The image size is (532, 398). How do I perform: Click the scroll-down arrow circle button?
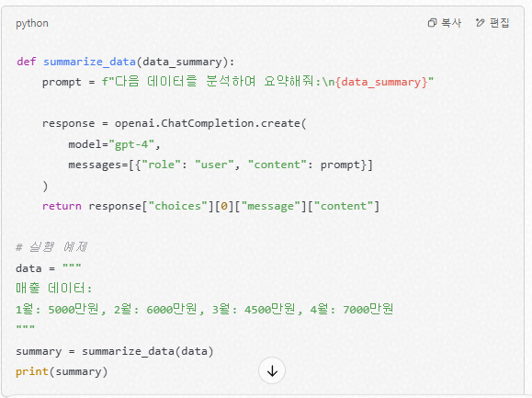(272, 370)
